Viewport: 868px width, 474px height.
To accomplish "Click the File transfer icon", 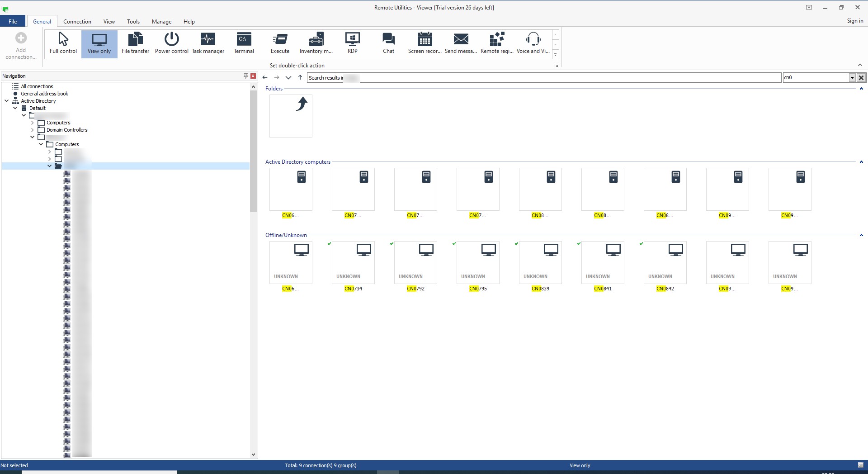I will pyautogui.click(x=135, y=43).
